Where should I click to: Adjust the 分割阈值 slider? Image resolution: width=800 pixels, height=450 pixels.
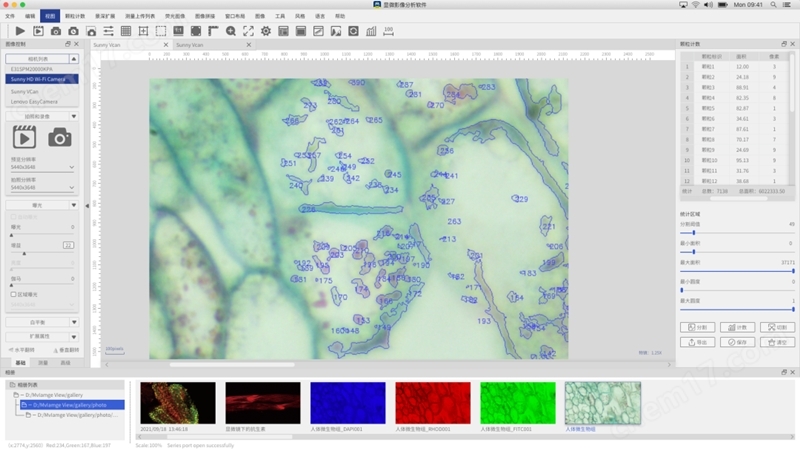point(694,232)
